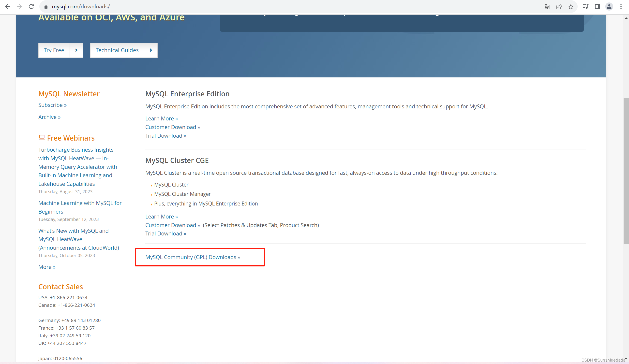Open the media control playlist icon
Screen dimensions: 629x364
point(585,7)
